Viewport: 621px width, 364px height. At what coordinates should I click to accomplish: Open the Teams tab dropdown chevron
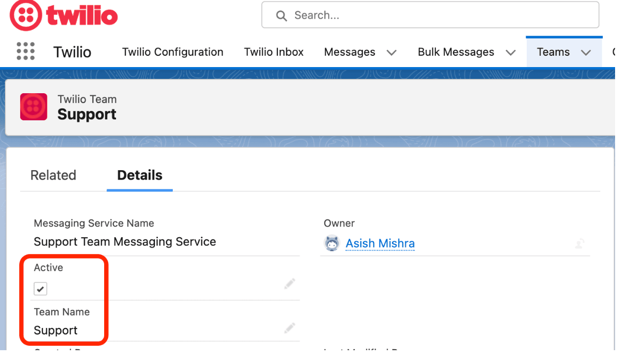click(586, 52)
